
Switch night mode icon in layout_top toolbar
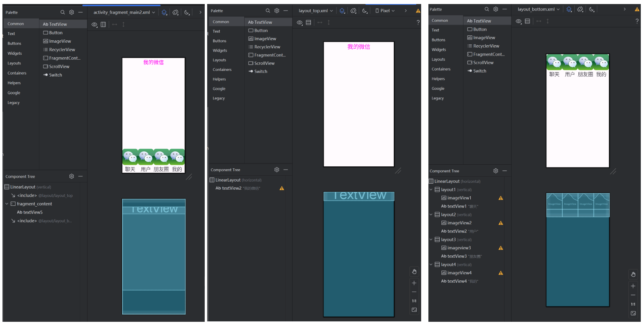coord(365,11)
